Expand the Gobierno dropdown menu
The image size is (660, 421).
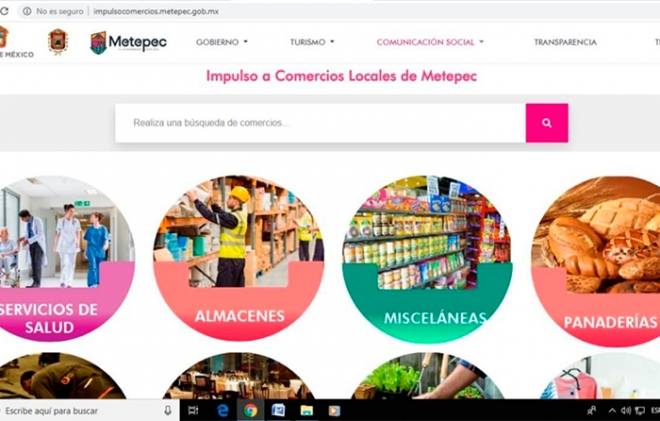(x=222, y=42)
